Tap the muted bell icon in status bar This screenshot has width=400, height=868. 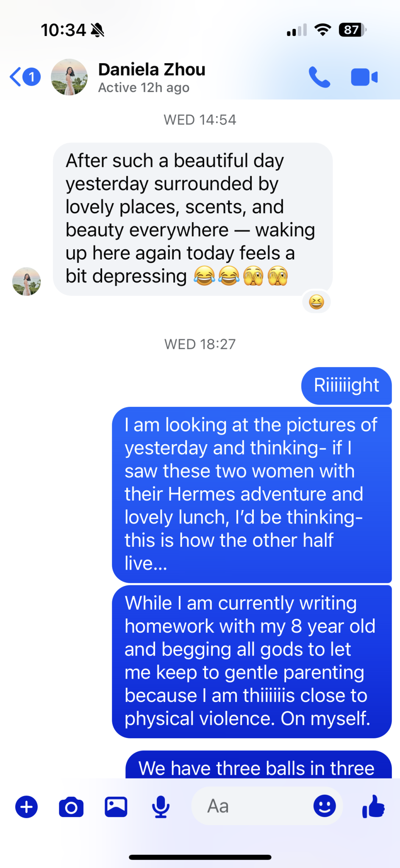(97, 30)
